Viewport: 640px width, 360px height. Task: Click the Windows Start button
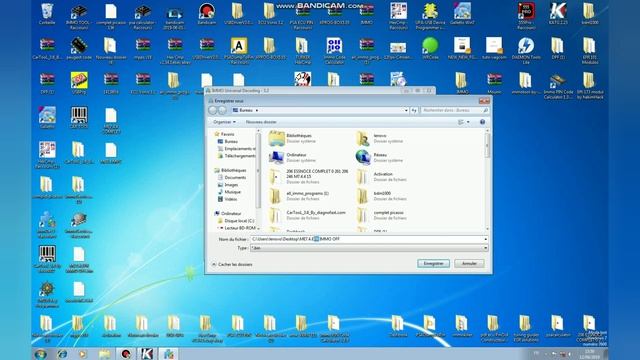coord(40,354)
